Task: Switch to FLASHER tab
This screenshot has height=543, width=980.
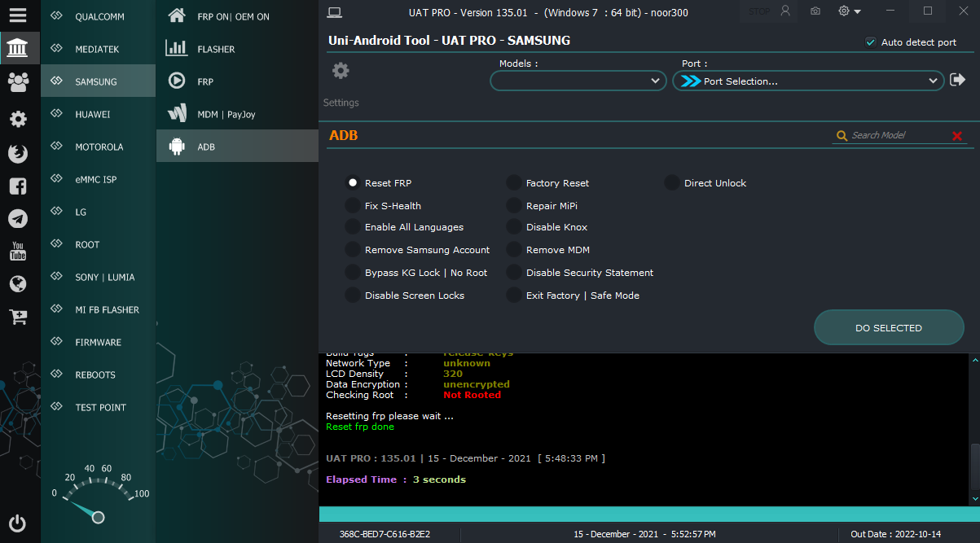Action: [237, 49]
